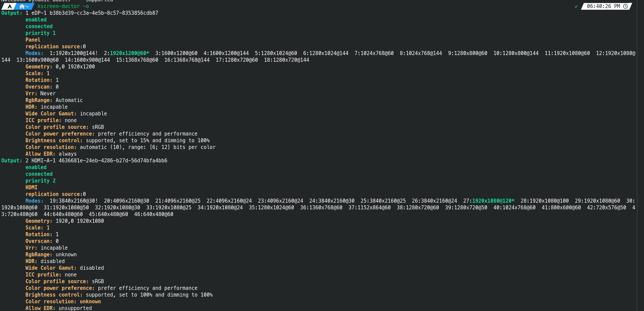This screenshot has width=644, height=311.
Task: Click 'Allow EDR: unsupported' line
Action: (59, 308)
